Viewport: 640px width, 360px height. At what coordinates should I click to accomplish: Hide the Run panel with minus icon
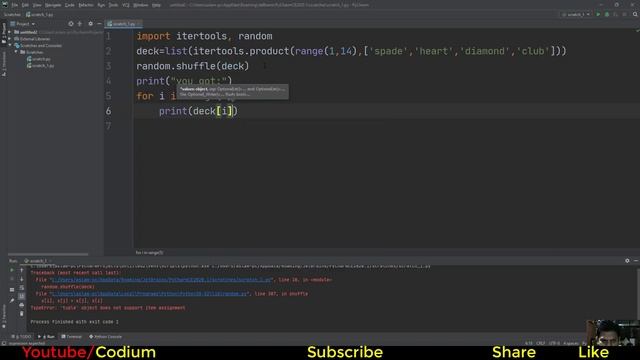coord(636,260)
